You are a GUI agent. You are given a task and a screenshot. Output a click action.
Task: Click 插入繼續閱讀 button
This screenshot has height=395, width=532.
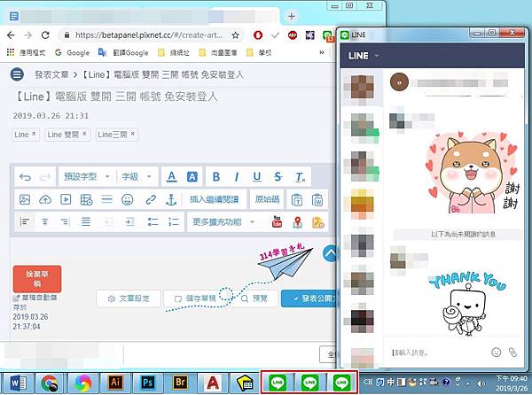tap(215, 199)
